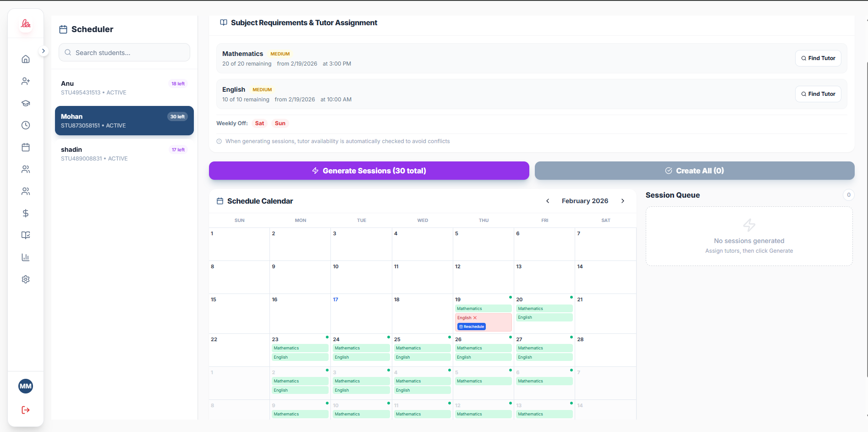This screenshot has width=868, height=432.
Task: Click the Search students field
Action: pos(124,52)
